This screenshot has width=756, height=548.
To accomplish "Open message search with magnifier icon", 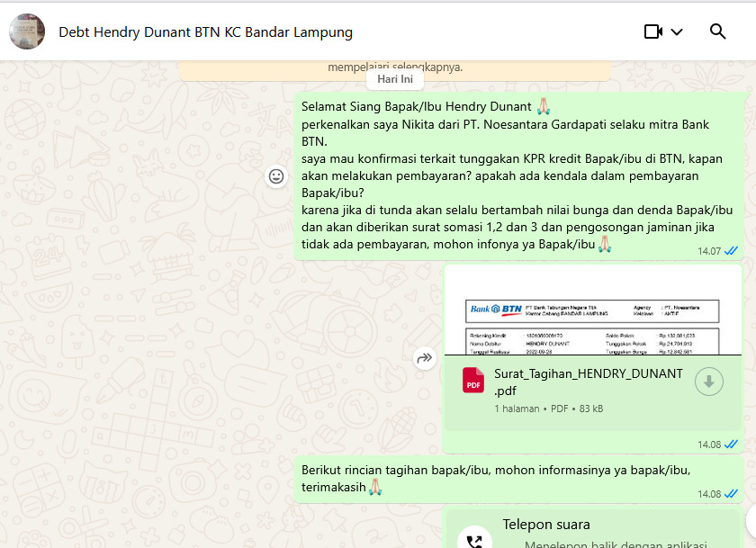I will [x=717, y=31].
